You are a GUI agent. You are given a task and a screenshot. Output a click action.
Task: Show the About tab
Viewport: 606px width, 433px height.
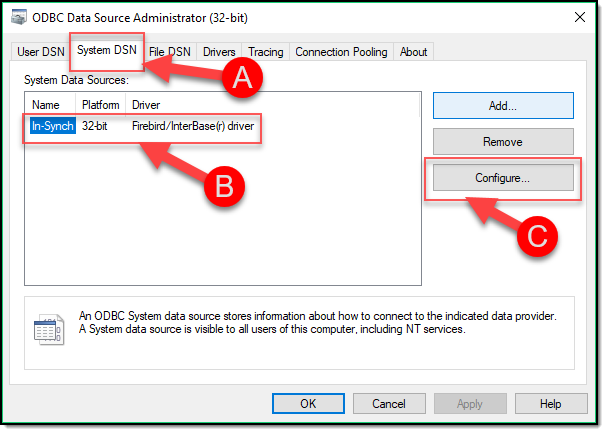point(413,52)
